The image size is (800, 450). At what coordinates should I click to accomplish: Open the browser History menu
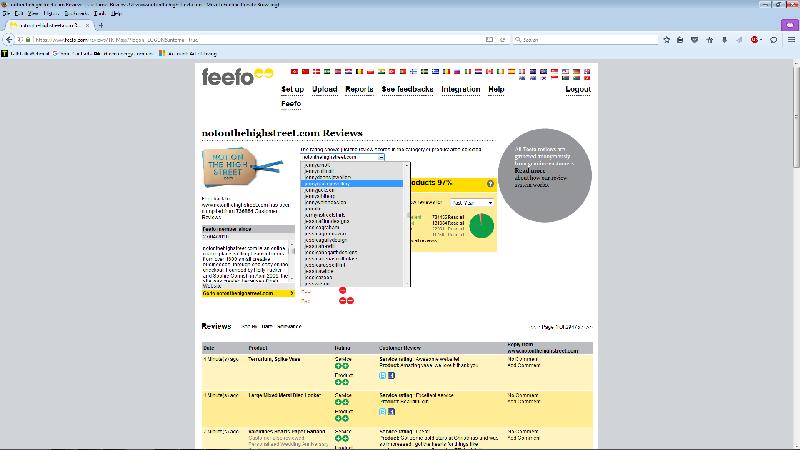(51, 13)
